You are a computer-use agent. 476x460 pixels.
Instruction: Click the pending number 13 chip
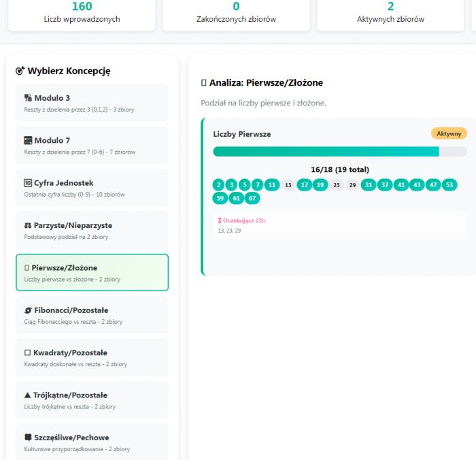point(288,184)
